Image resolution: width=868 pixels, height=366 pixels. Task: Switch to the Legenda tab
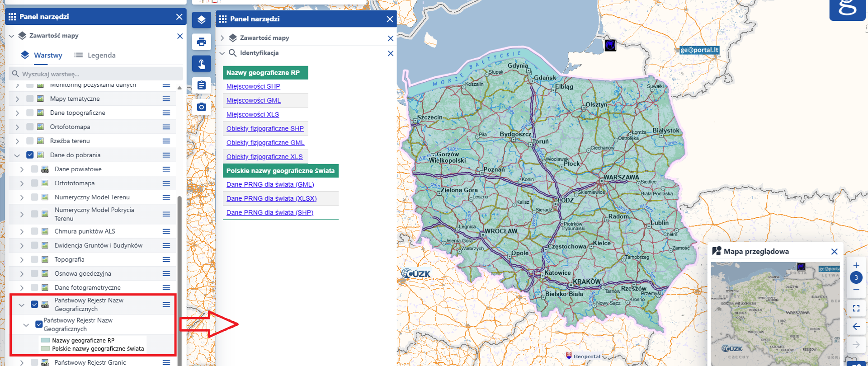pyautogui.click(x=95, y=55)
